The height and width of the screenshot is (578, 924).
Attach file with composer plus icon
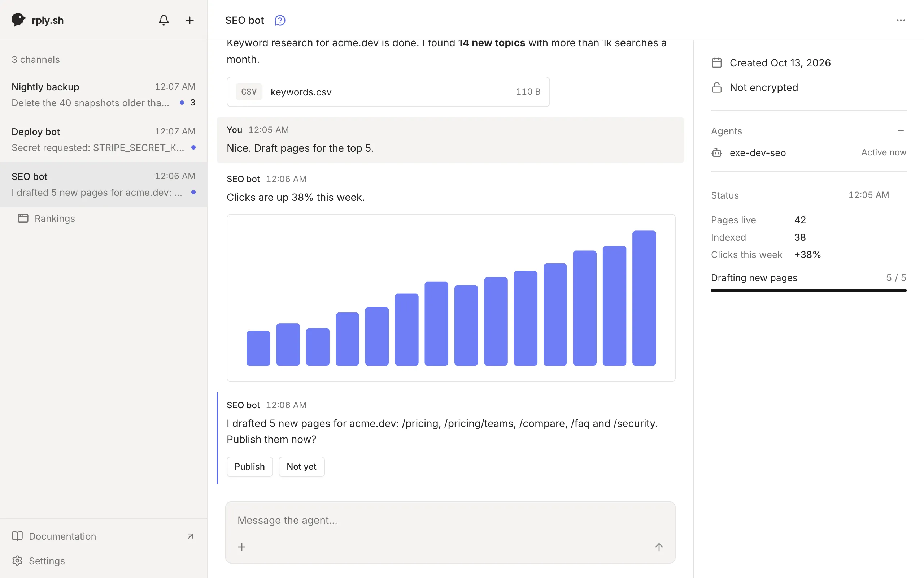242,547
